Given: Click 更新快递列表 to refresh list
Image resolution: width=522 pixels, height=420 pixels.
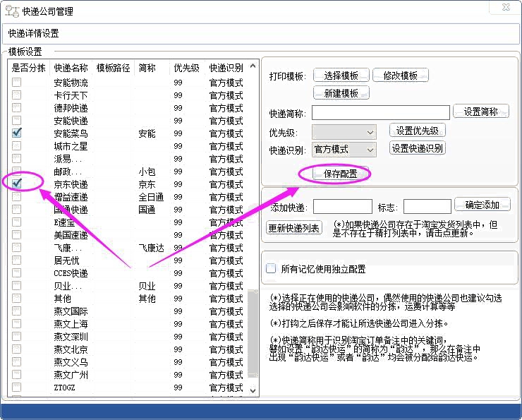Looking at the screenshot, I should [294, 228].
